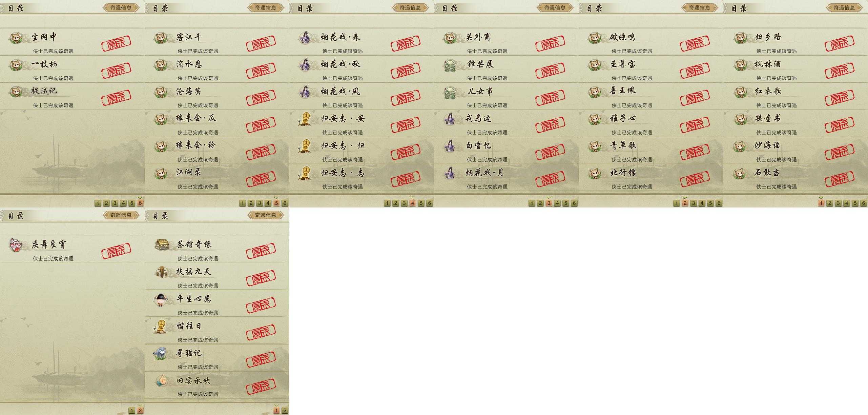Select the 至尊宝 adventure title

tap(623, 64)
